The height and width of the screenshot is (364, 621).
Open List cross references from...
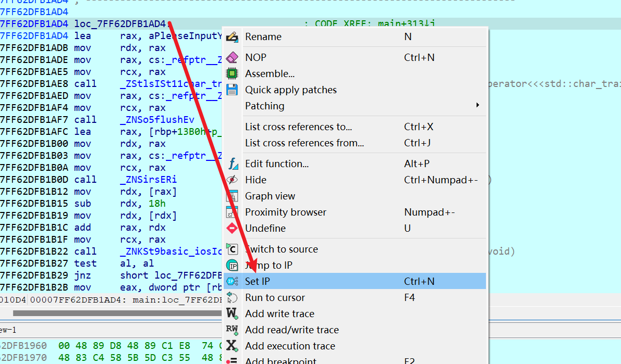(x=355, y=143)
